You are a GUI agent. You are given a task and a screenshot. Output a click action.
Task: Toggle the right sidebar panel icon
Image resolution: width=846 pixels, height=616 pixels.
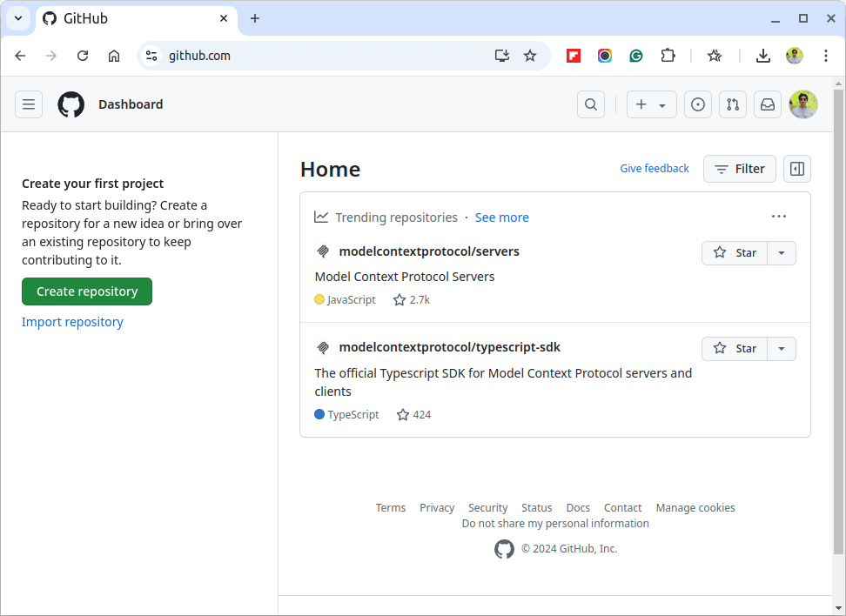coord(797,169)
